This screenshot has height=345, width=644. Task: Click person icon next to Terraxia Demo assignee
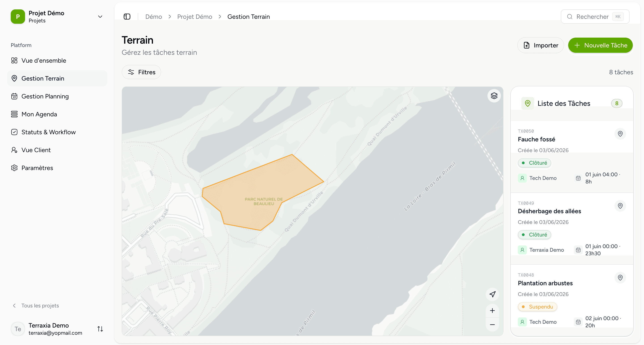click(x=522, y=250)
